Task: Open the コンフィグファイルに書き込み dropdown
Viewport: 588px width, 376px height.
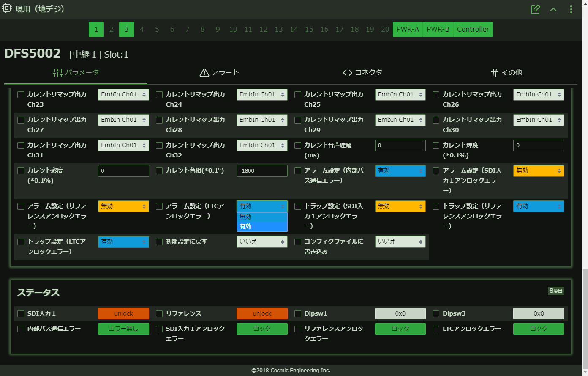Action: coord(400,242)
